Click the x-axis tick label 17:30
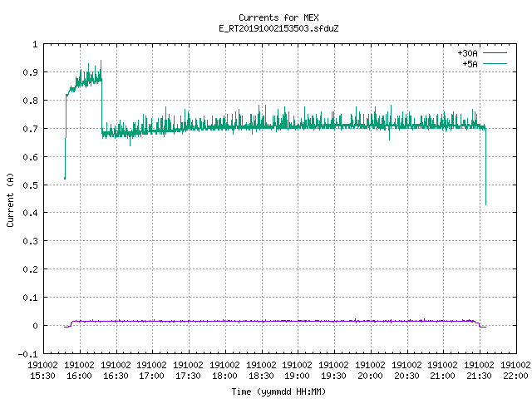This screenshot has width=532, height=399. (189, 376)
